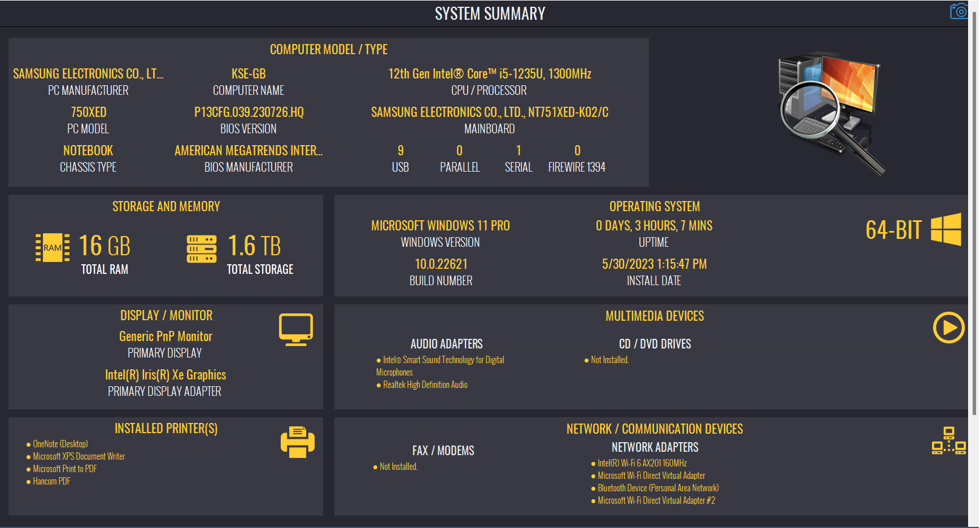Click the computer with magnifier image
Image resolution: width=980 pixels, height=528 pixels.
[831, 113]
